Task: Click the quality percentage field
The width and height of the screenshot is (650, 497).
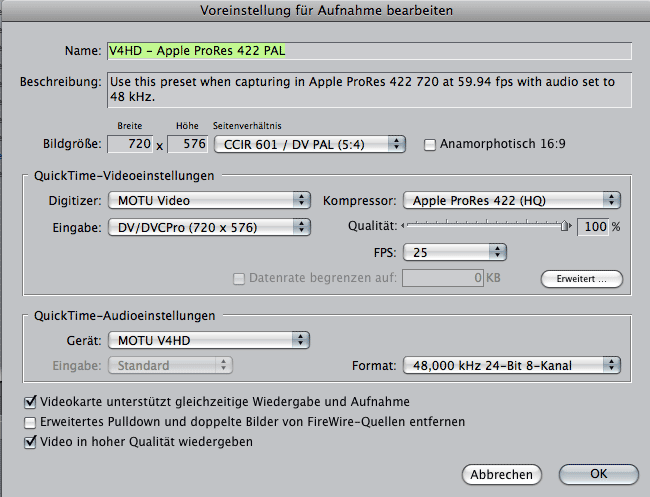Action: 594,227
